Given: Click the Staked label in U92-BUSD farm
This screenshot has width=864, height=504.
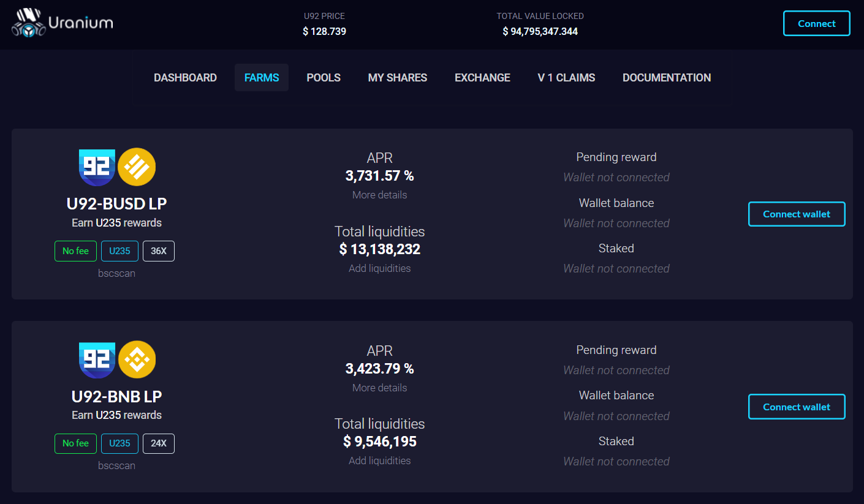Looking at the screenshot, I should 616,249.
